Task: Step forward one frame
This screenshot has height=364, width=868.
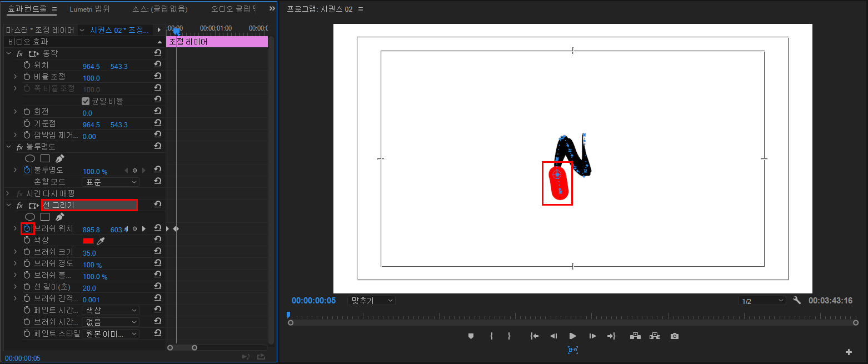Action: pyautogui.click(x=592, y=336)
